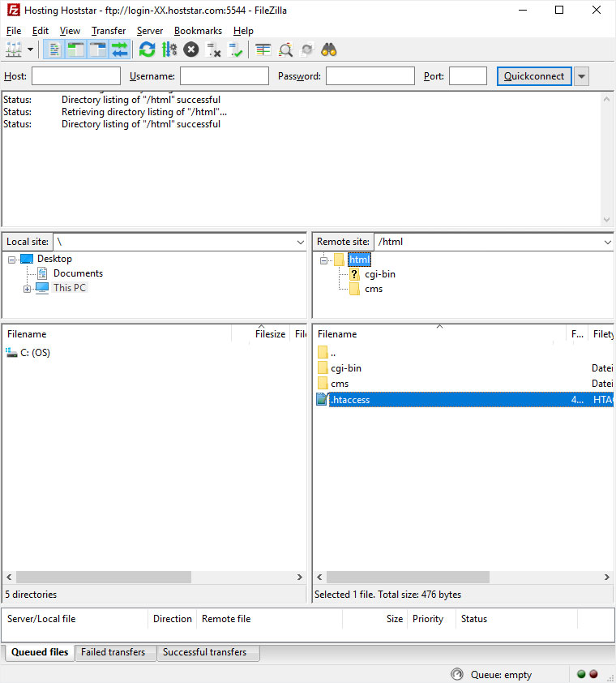
Task: Open the Server menu
Action: pos(150,31)
